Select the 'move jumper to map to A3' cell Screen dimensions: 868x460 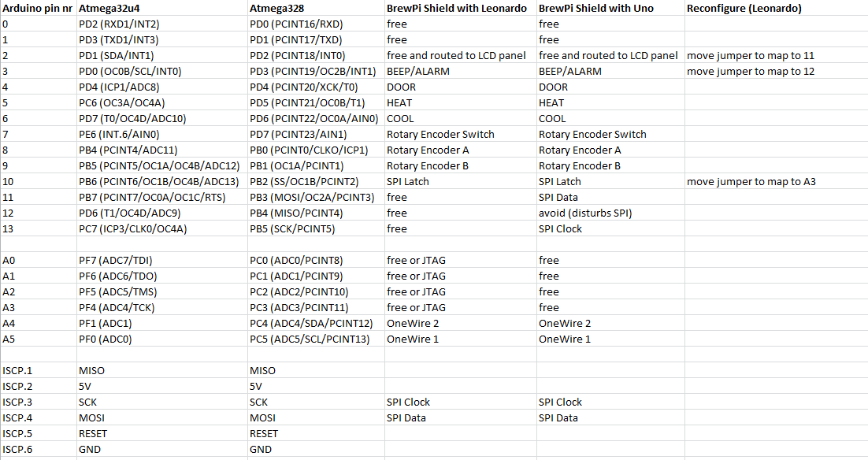(x=776, y=182)
